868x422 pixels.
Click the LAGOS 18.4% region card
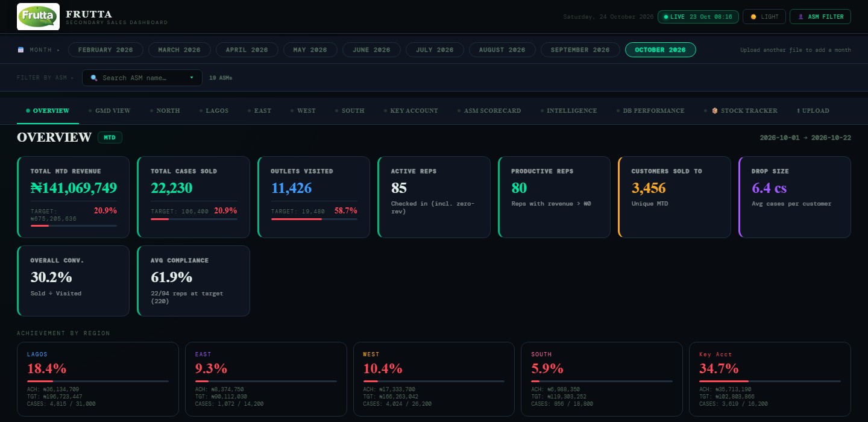click(98, 379)
